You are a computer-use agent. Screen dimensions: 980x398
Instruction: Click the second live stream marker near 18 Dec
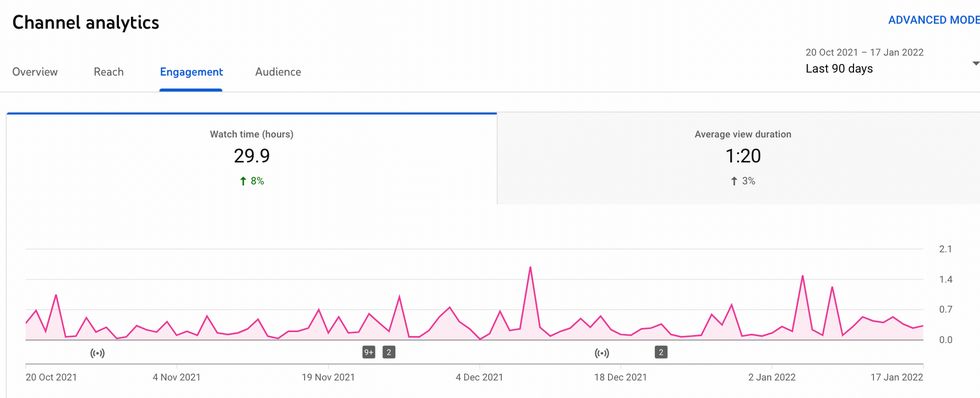(x=601, y=353)
